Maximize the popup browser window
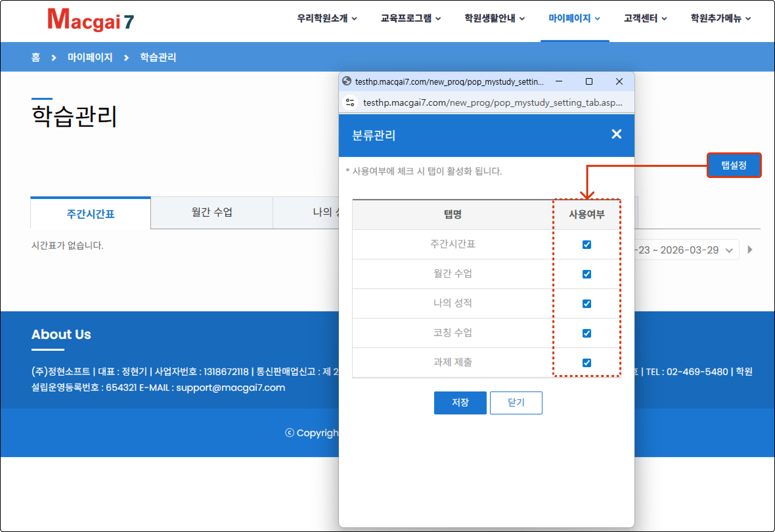This screenshot has width=775, height=532. 588,81
